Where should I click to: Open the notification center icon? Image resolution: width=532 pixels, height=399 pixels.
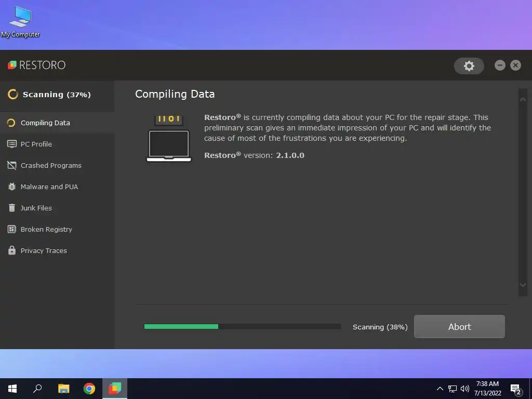pos(516,389)
